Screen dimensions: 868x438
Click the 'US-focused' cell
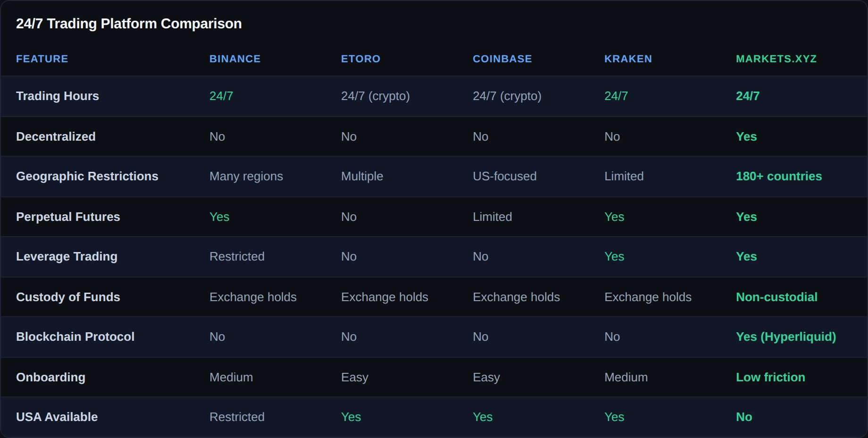coord(504,176)
